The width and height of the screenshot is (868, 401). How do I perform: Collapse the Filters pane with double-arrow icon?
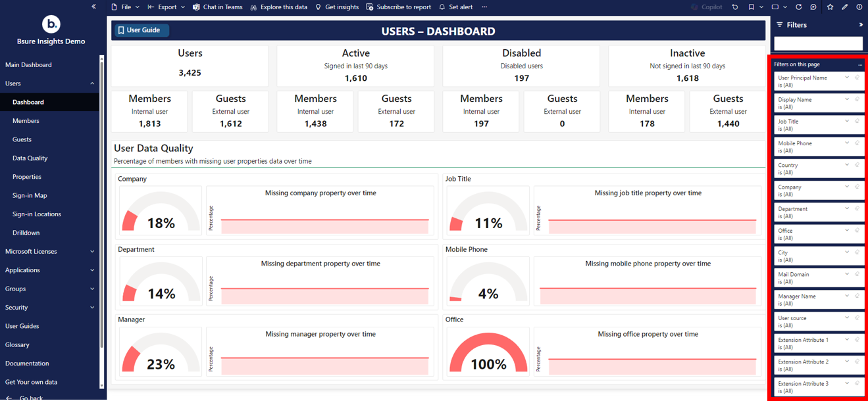click(861, 25)
